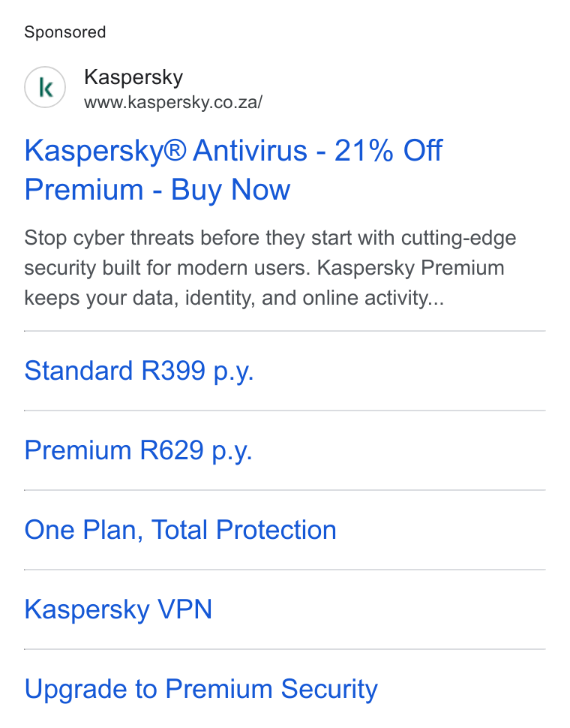Viewport: 570px width, 728px height.
Task: Click the Kaspersky advertiser name
Action: coord(133,77)
